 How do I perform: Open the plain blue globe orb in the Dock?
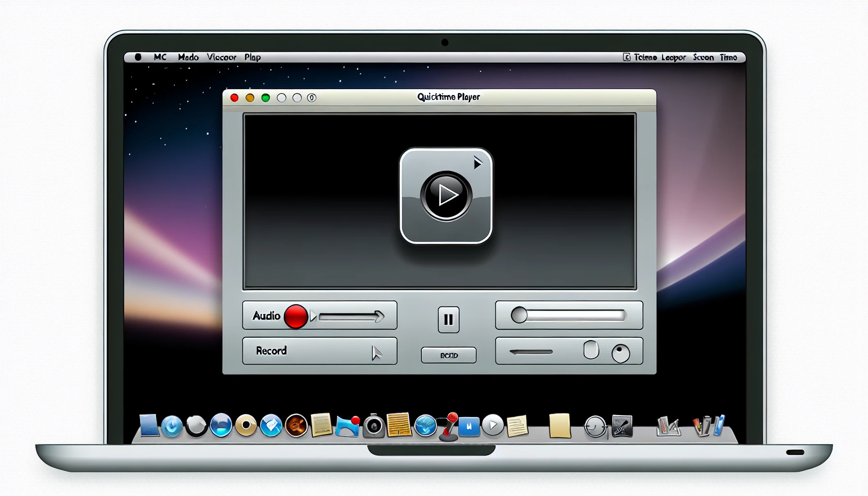click(x=221, y=425)
